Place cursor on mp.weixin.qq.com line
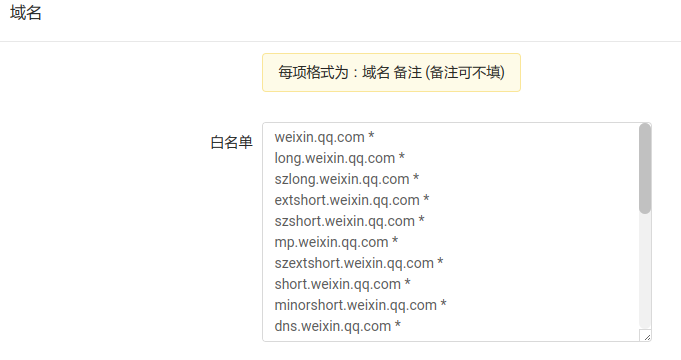 (x=336, y=242)
